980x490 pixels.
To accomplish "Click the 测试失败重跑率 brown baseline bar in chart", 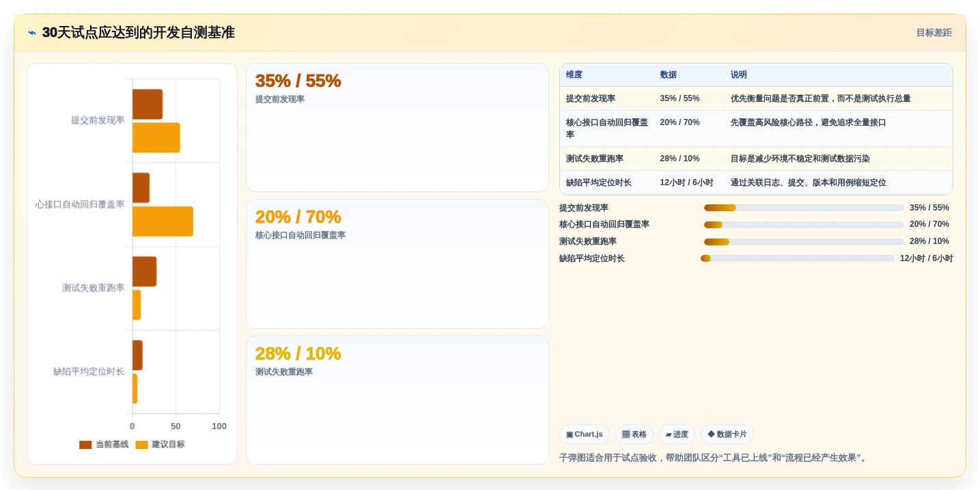I will pos(145,271).
